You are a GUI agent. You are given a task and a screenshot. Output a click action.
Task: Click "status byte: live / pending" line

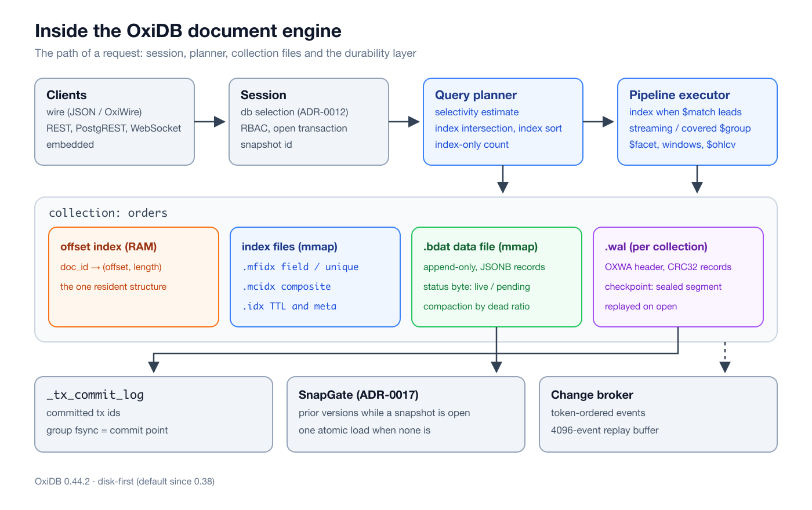coord(477,286)
